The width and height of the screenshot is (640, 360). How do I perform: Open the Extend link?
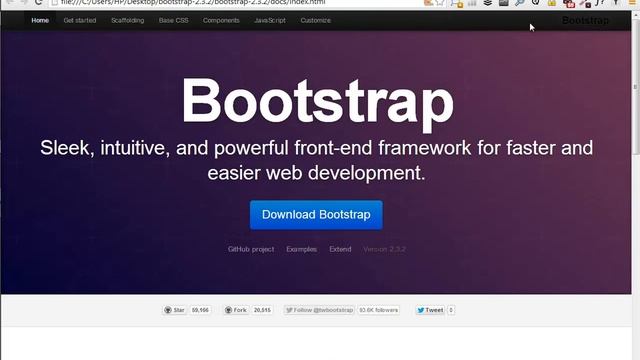pos(340,249)
